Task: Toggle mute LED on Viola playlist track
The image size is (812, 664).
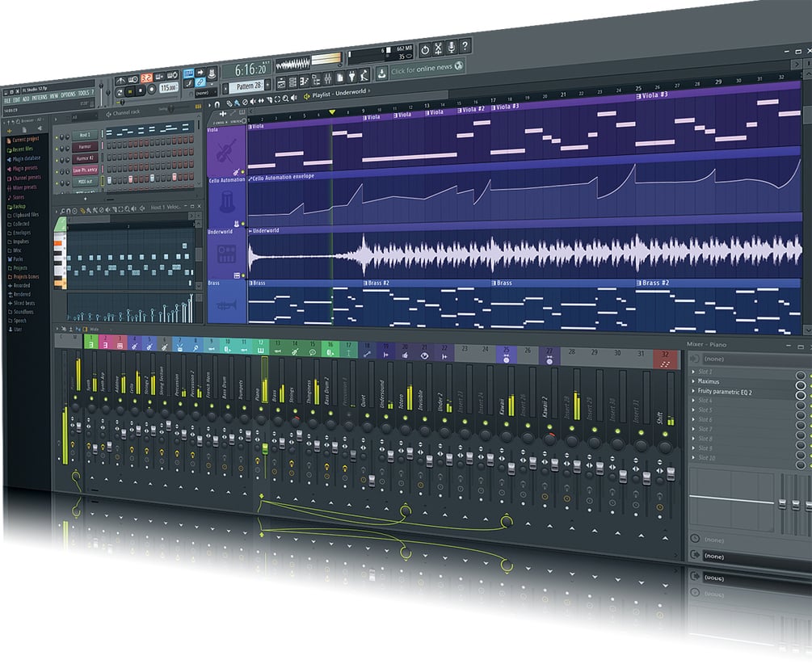Action: tap(243, 171)
